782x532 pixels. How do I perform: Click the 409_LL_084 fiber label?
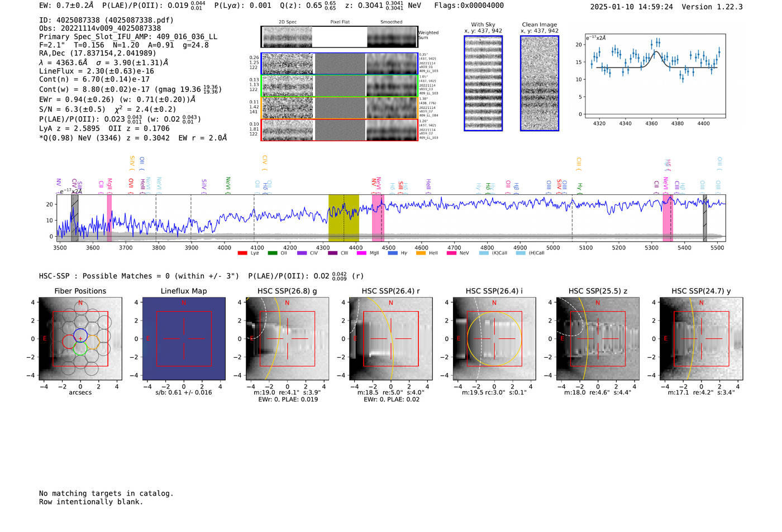point(429,116)
